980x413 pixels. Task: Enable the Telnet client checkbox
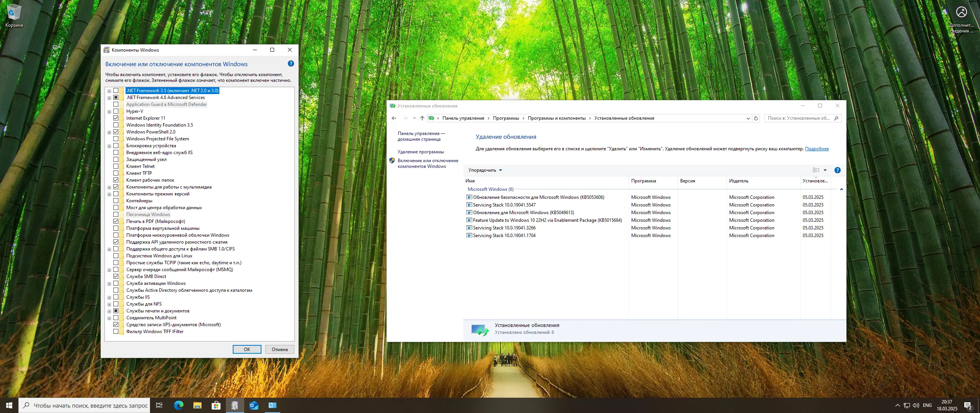click(116, 166)
